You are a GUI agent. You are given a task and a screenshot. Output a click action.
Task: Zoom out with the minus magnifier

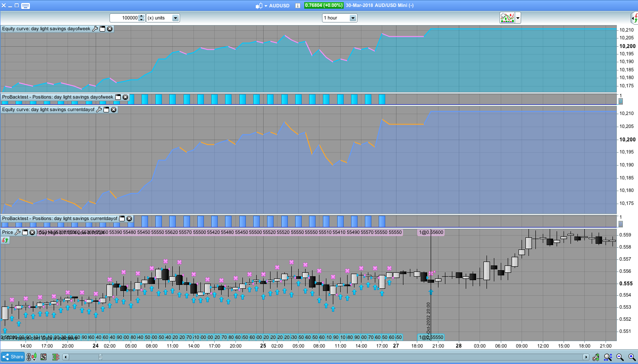tap(620, 357)
